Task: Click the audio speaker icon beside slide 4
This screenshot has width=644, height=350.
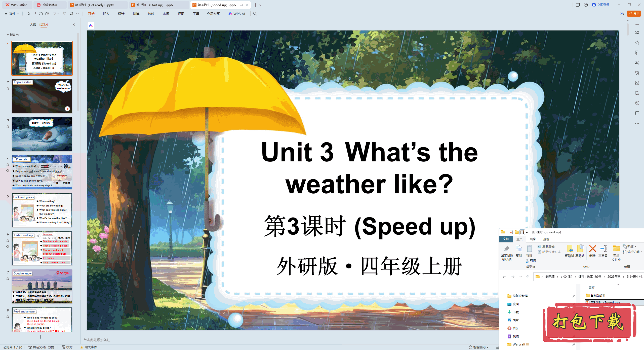Action: (x=8, y=170)
